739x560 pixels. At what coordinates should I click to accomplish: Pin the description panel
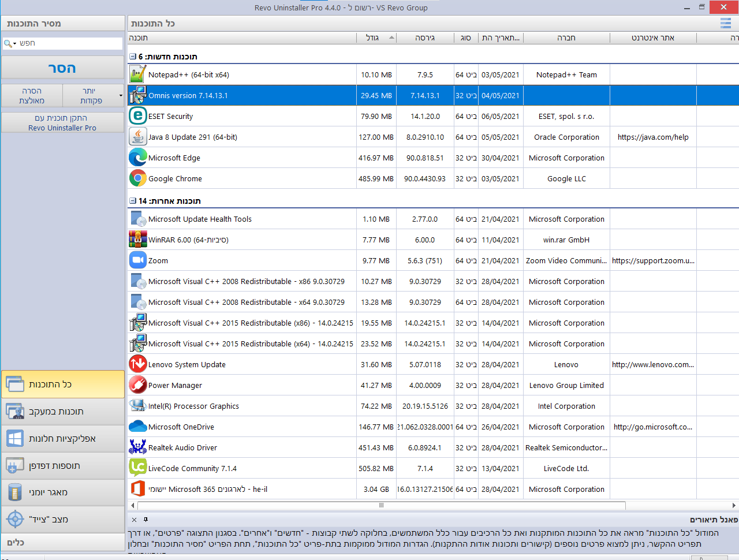coord(145,520)
